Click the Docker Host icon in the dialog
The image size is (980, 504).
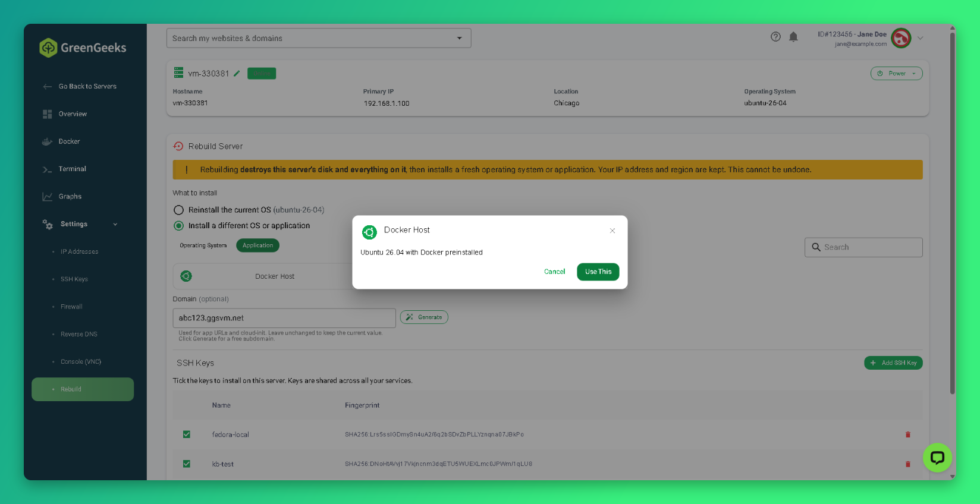pos(369,232)
